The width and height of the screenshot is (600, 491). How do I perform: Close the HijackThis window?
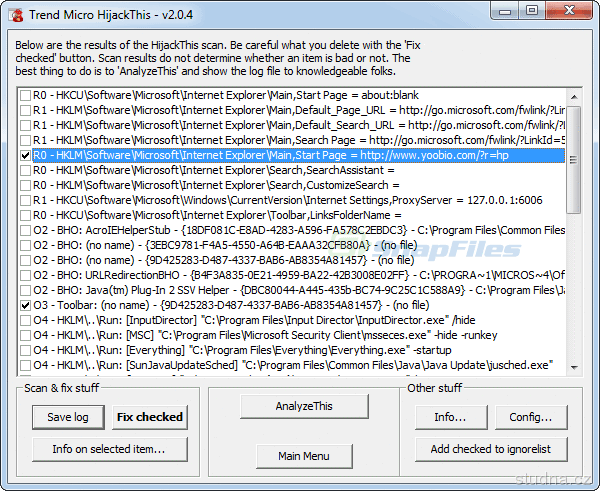[569, 11]
